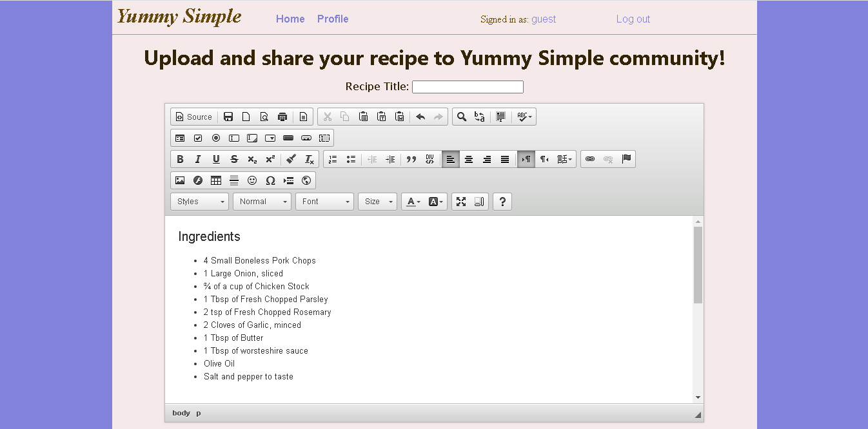Toggle Italic formatting
Image resolution: width=868 pixels, height=429 pixels.
[x=198, y=159]
